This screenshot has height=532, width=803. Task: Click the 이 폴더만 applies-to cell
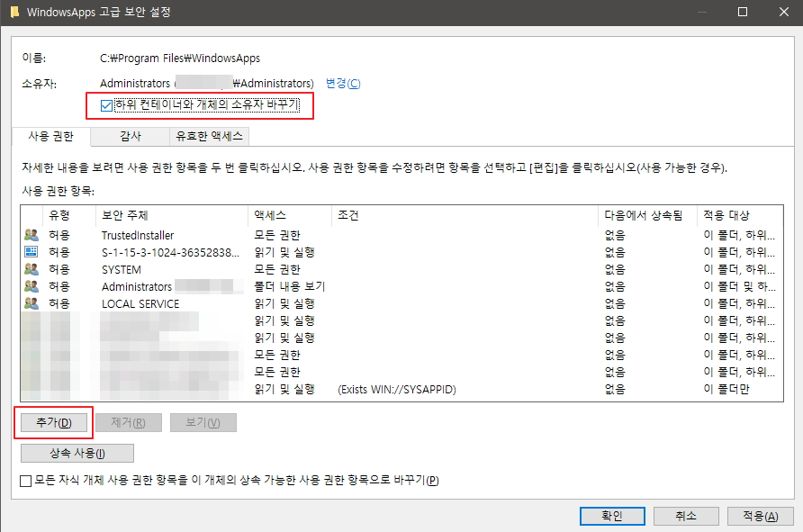click(726, 389)
